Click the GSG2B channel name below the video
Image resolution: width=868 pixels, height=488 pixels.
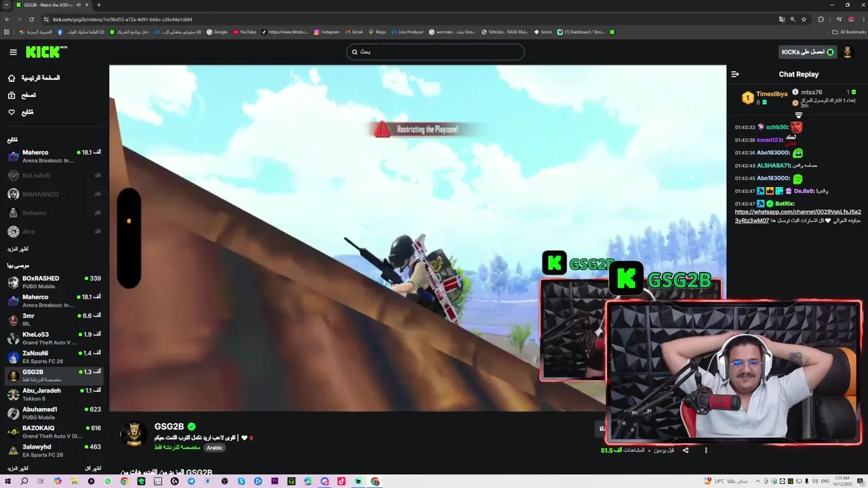tap(169, 426)
